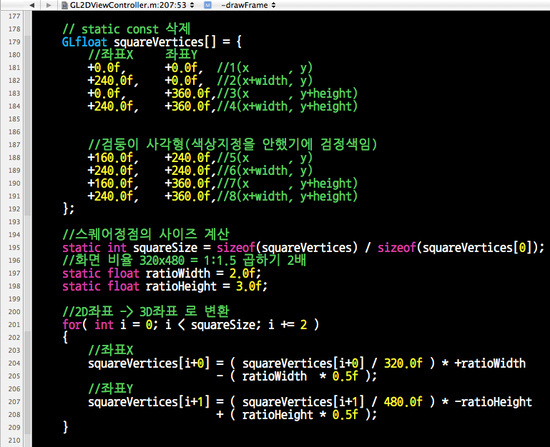This screenshot has width=550, height=447.
Task: Click 'ratioHeight' in the line 198 declaration
Action: click(181, 286)
